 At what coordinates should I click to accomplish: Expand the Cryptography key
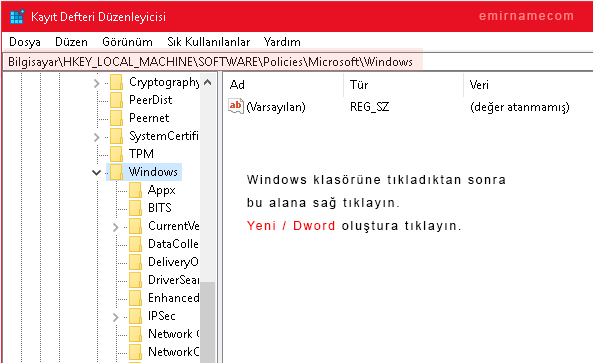coord(96,83)
